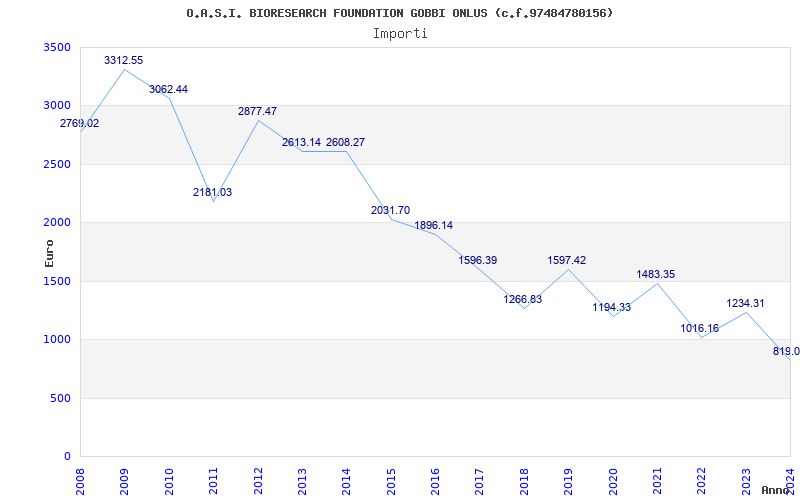Click the x-axis year 2016
The height and width of the screenshot is (500, 800).
point(435,481)
